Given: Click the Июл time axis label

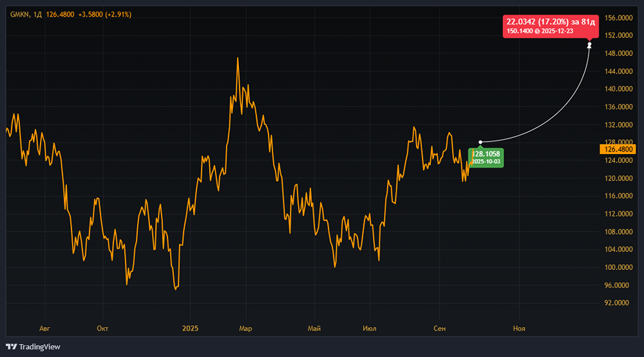Looking at the screenshot, I should coord(370,329).
